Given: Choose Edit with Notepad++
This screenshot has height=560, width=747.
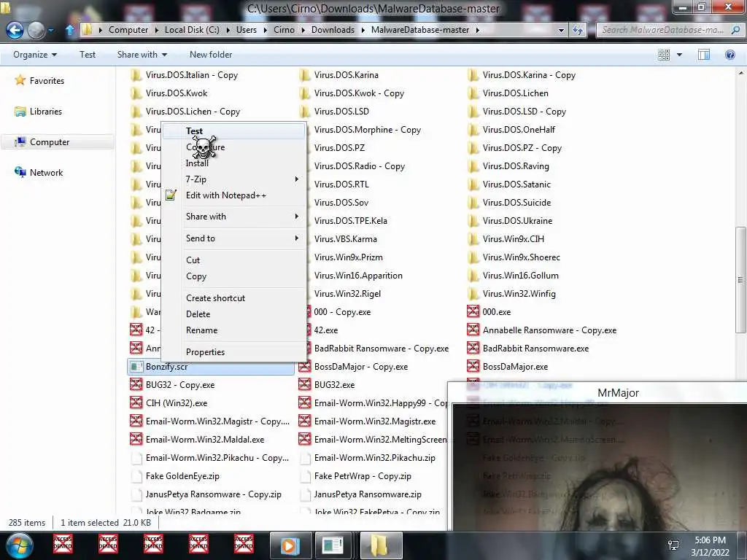Looking at the screenshot, I should 233,195.
